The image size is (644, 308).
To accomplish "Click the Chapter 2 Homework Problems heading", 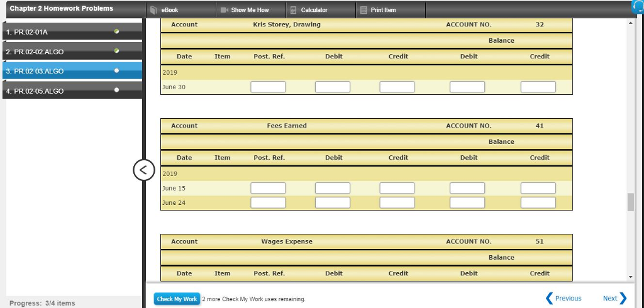I will pos(61,8).
